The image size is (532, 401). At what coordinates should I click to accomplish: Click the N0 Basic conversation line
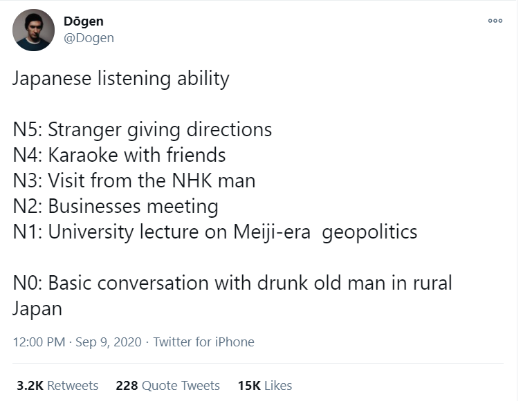click(x=232, y=283)
